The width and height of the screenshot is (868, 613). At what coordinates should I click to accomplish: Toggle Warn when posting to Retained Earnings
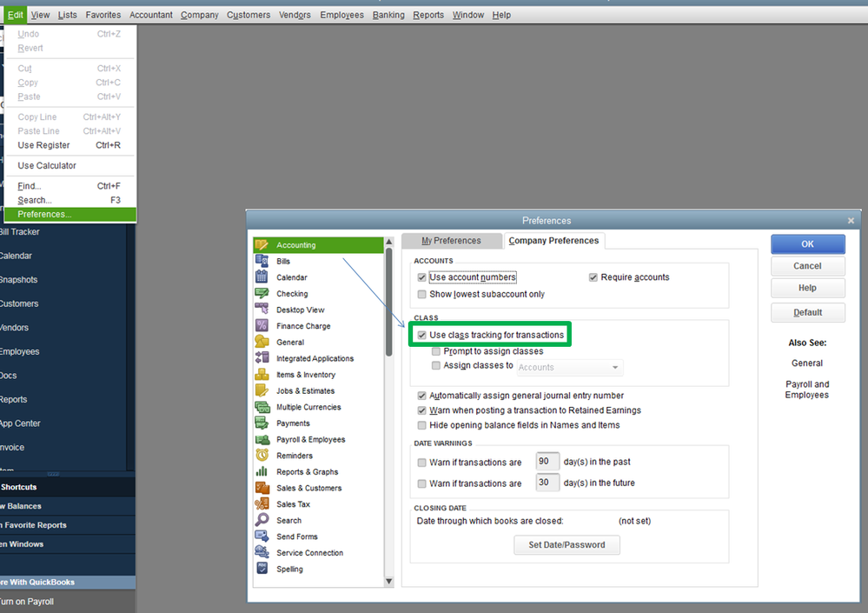click(x=421, y=410)
